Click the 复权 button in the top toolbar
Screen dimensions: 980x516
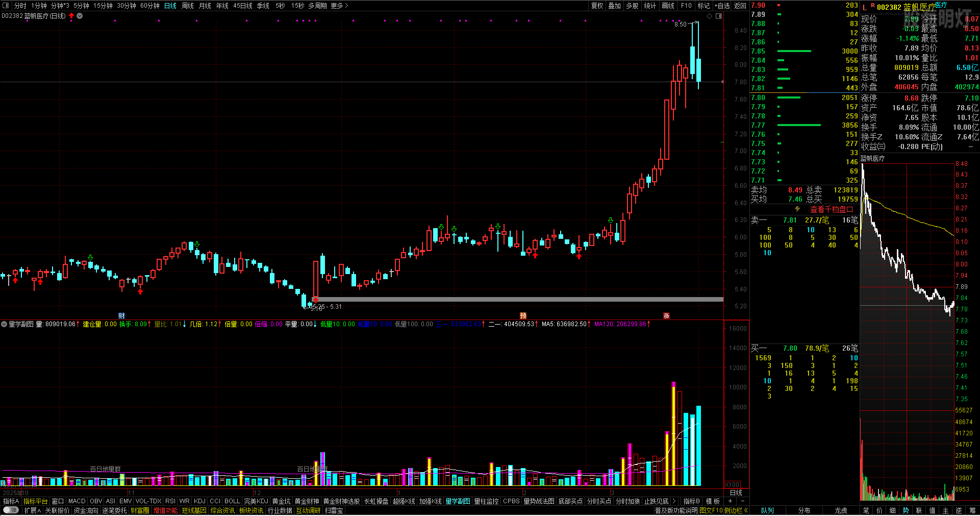point(597,6)
